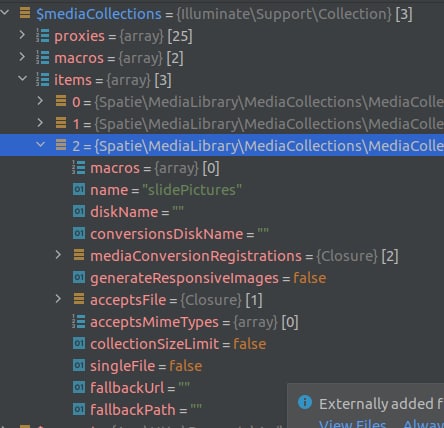Click the array icon beside macros [2]
This screenshot has width=444, height=428.
click(x=43, y=57)
